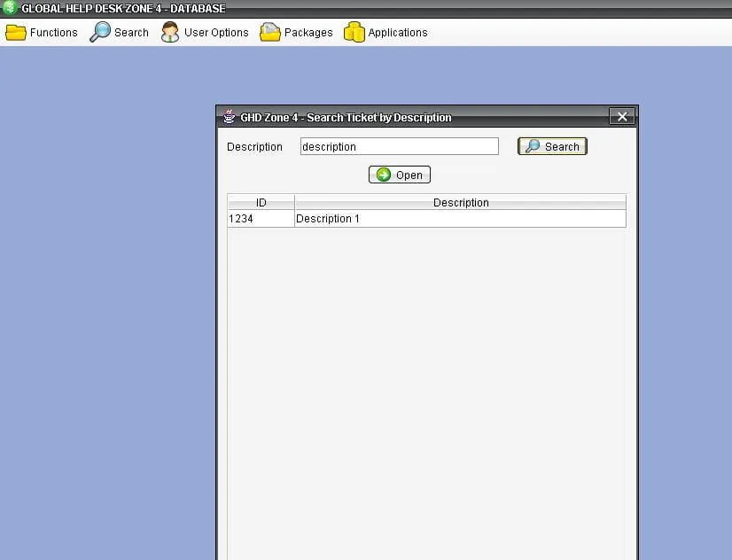Click the Applications stacked-folders icon

point(354,32)
